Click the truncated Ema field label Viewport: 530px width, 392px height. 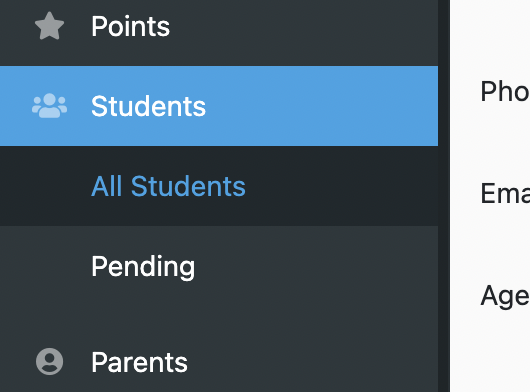point(505,193)
